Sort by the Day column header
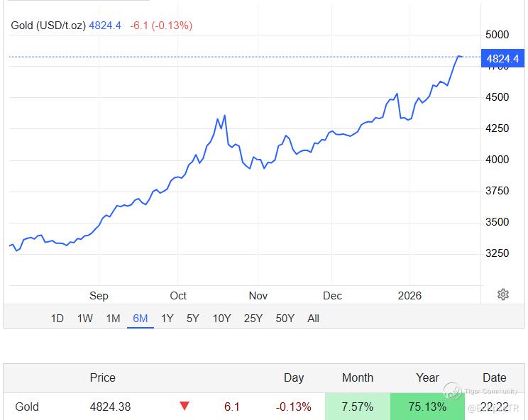This screenshot has height=420, width=528. 294,378
